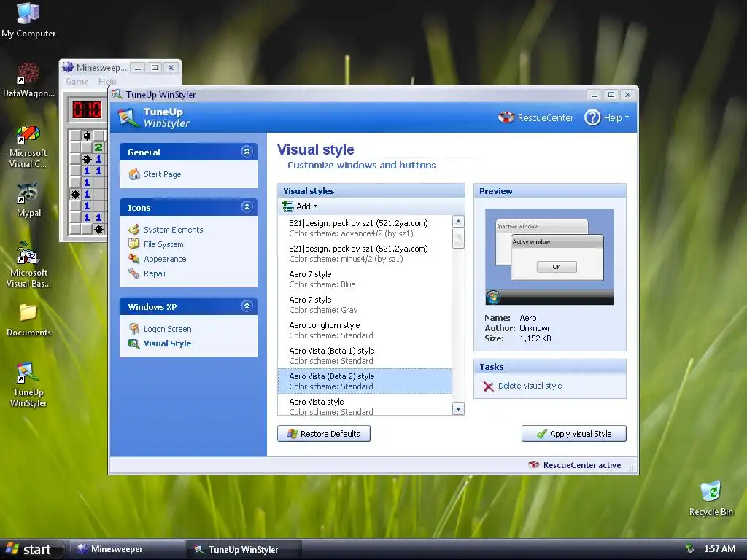
Task: Open the DataWagon desktop shortcut
Action: (28, 80)
